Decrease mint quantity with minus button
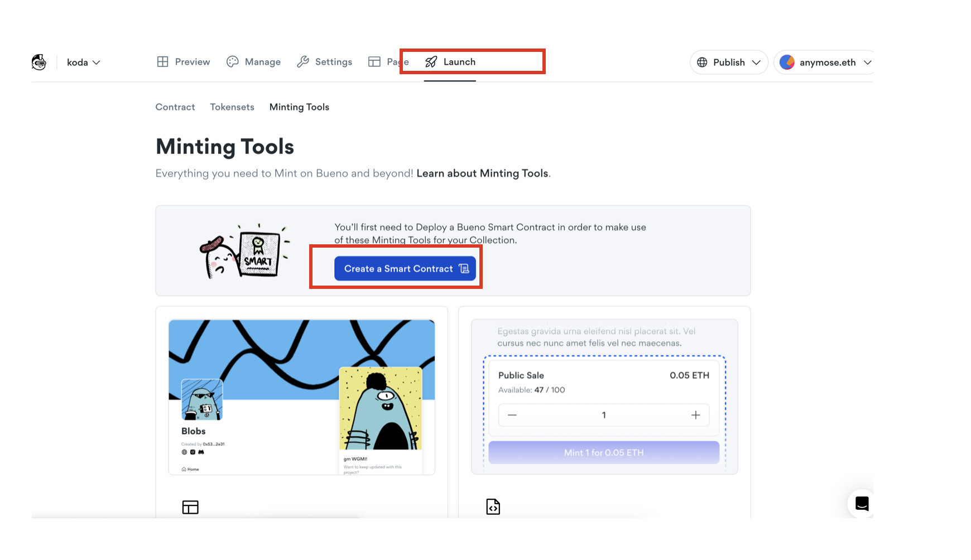The image size is (971, 560). (x=512, y=415)
